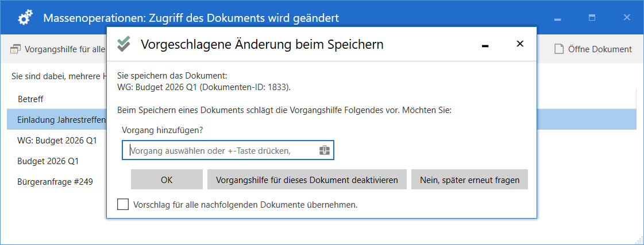Viewport: 644px width, 245px height.
Task: Select the WG: Budget 2026 Q1 list row
Action: [57, 140]
